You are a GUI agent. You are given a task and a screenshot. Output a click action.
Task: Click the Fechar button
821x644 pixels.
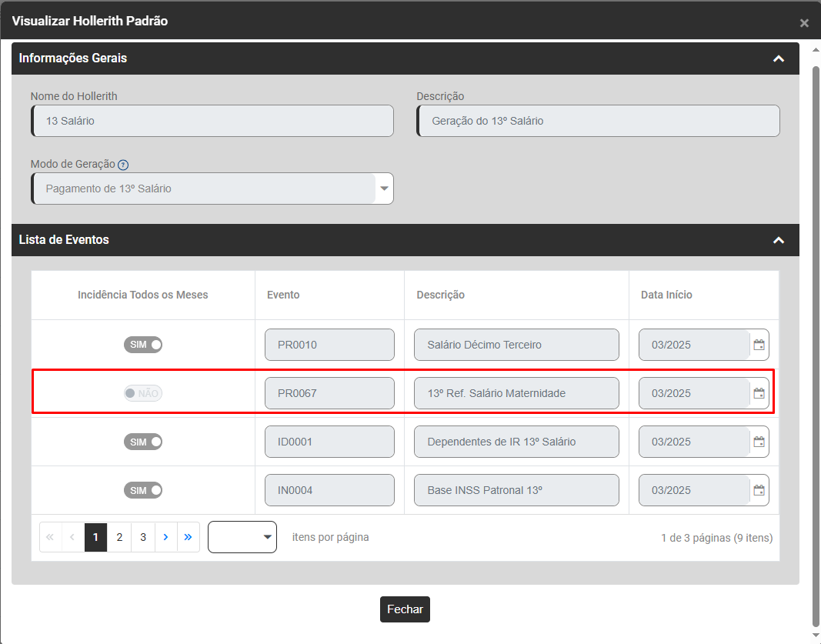[x=405, y=609]
